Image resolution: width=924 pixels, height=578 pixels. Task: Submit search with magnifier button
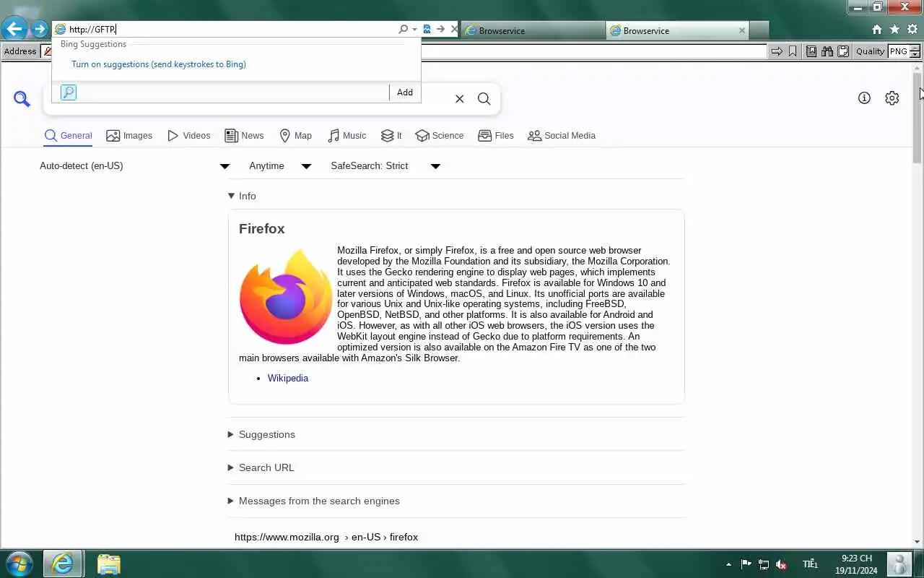coord(484,99)
